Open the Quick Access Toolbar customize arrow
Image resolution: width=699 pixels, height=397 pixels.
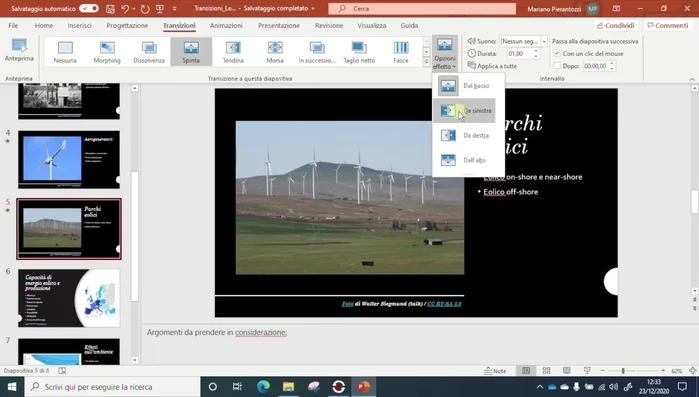(x=174, y=8)
